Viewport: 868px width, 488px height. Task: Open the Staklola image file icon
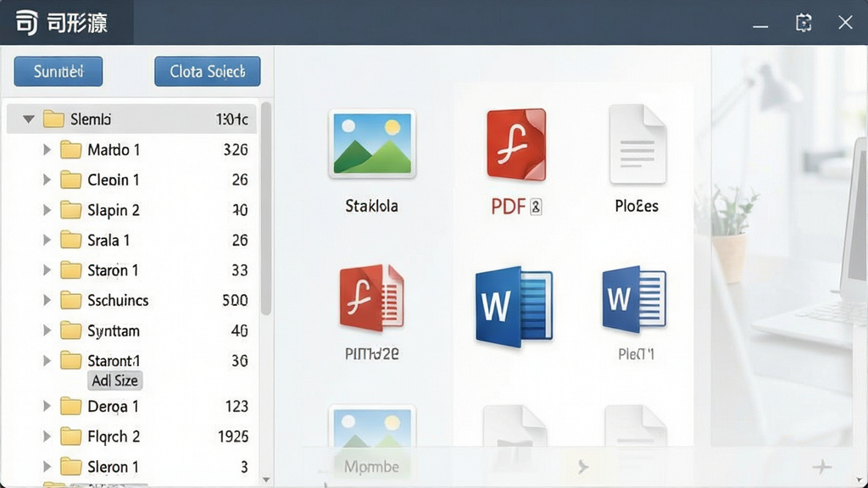[x=372, y=144]
